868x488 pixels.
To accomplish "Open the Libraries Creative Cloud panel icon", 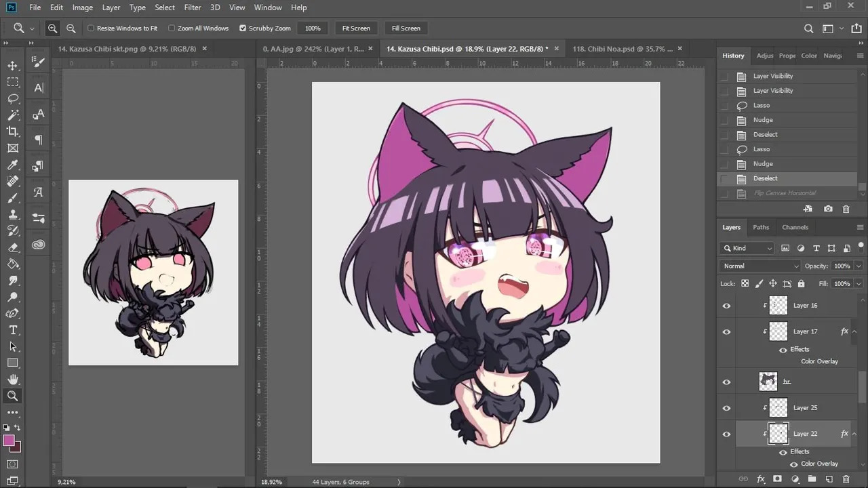I will click(x=38, y=244).
